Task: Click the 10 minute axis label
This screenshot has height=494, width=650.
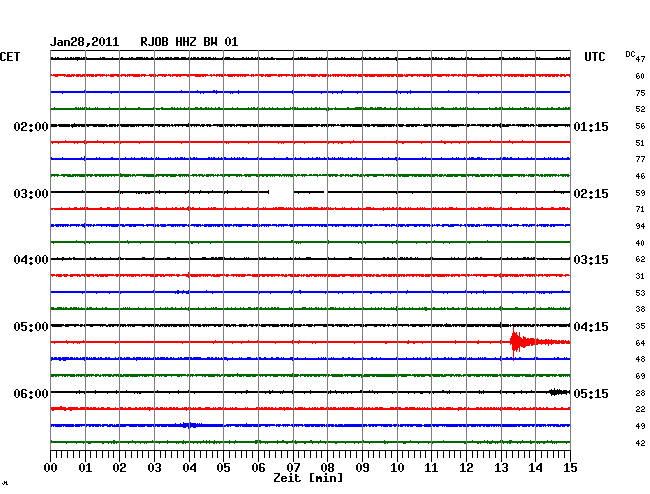Action: coord(397,468)
